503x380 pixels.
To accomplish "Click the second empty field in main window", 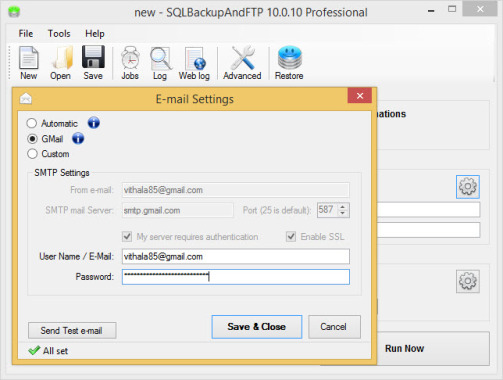I will click(429, 230).
